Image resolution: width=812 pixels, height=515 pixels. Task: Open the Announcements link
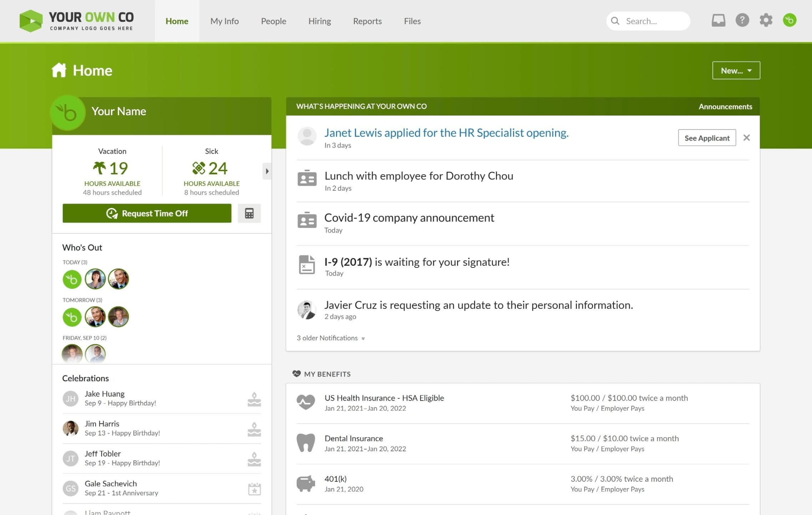click(x=725, y=106)
